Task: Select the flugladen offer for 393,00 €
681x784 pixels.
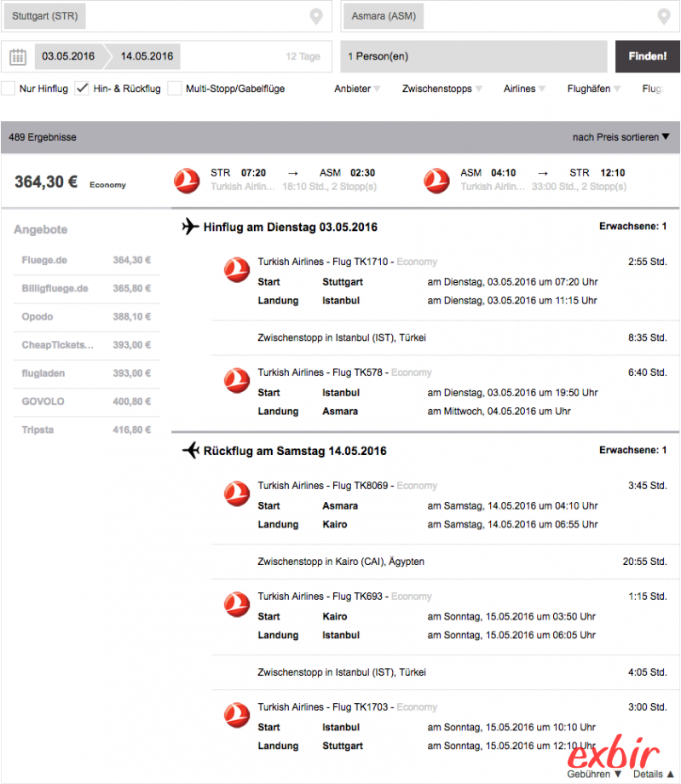Action: coord(86,373)
